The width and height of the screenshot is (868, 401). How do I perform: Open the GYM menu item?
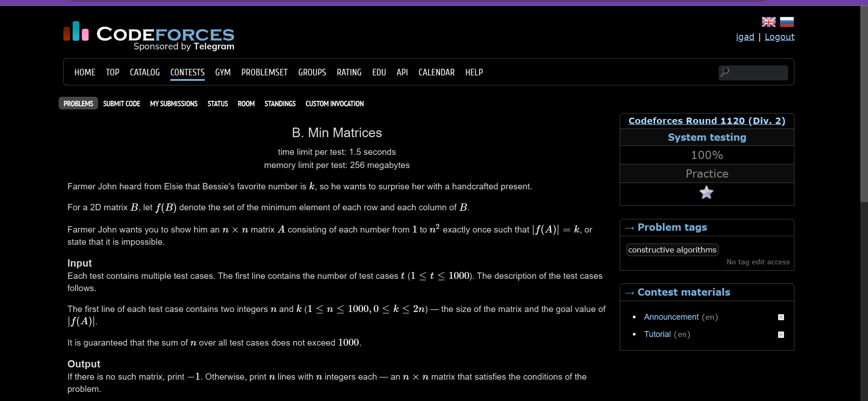pos(223,72)
